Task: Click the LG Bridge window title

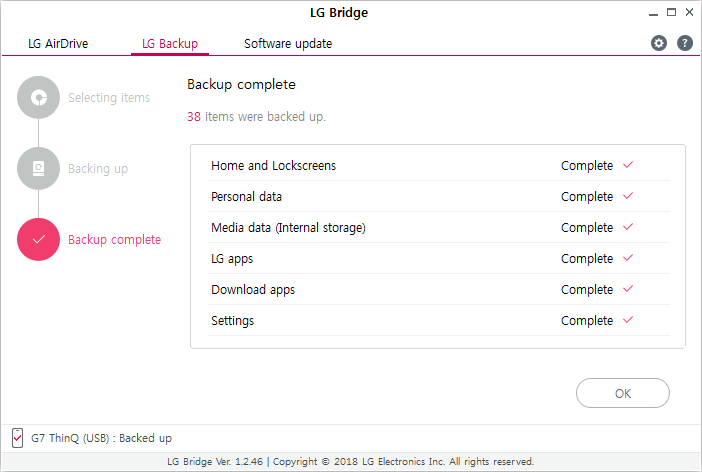Action: (x=339, y=13)
